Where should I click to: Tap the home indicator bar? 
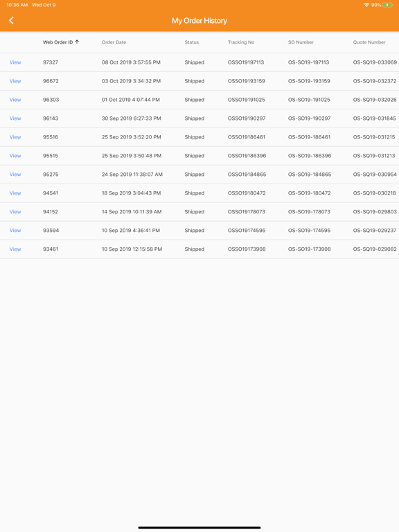pyautogui.click(x=199, y=528)
